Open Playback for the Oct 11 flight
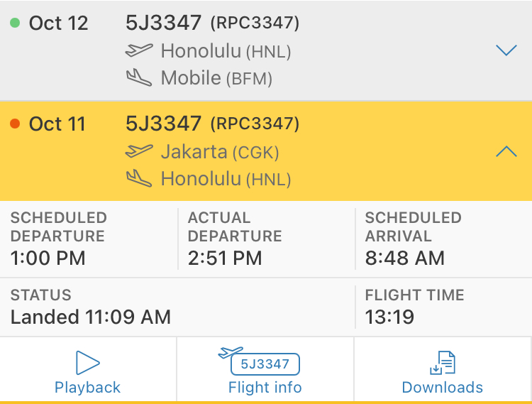Screen dimensions: 532x404 pos(87,388)
